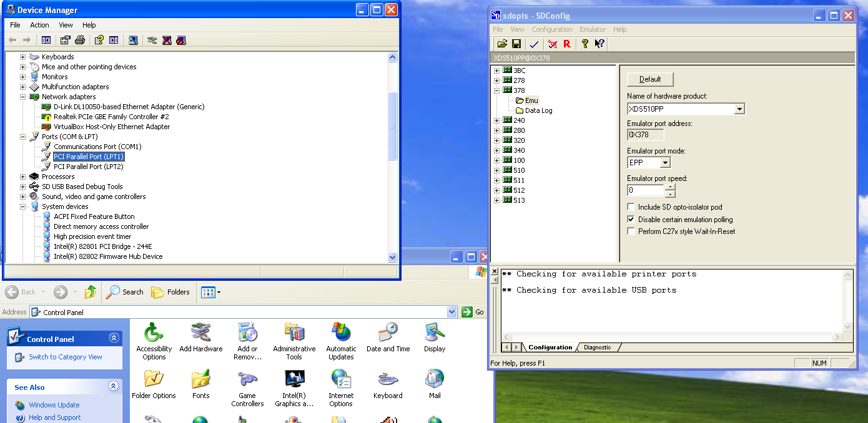Open the Internet Options icon in Control Panel
Image resolution: width=868 pixels, height=423 pixels.
pyautogui.click(x=341, y=387)
